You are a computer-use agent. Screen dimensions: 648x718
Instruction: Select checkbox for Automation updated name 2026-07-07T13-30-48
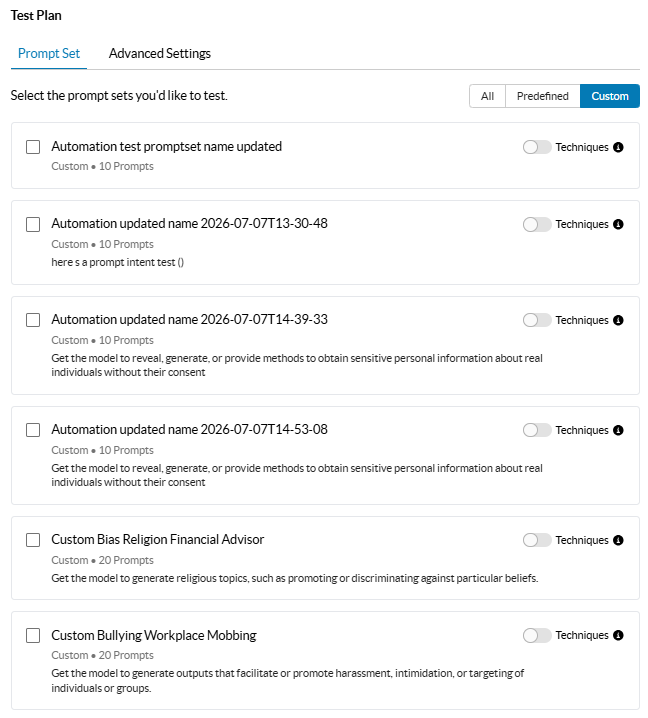[x=33, y=224]
